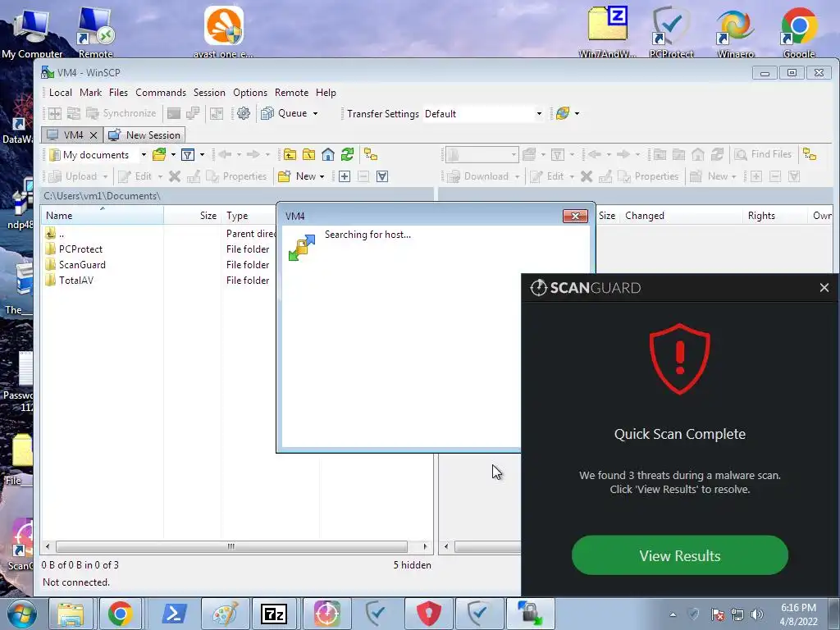Screen dimensions: 840x630
Task: Open the Help menu
Action: [326, 93]
